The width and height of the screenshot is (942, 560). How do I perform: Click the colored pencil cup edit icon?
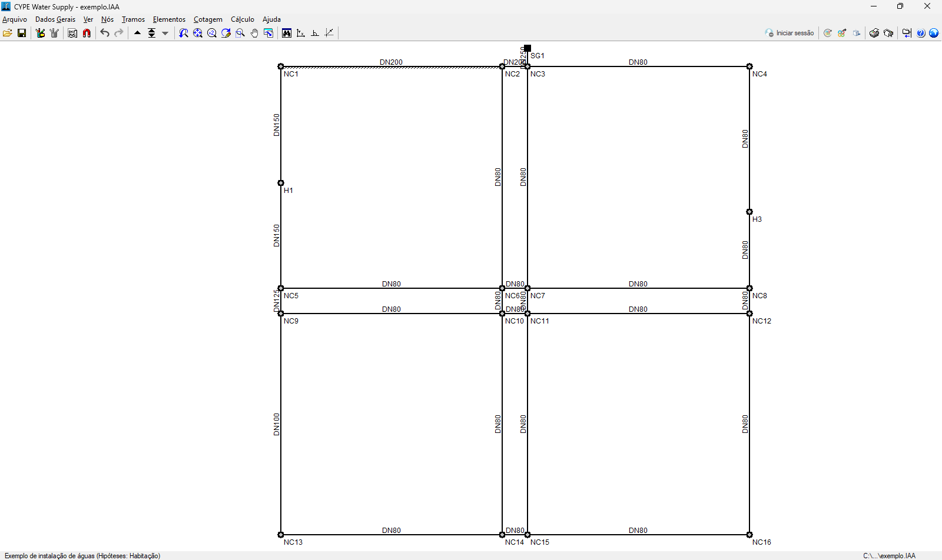click(40, 33)
